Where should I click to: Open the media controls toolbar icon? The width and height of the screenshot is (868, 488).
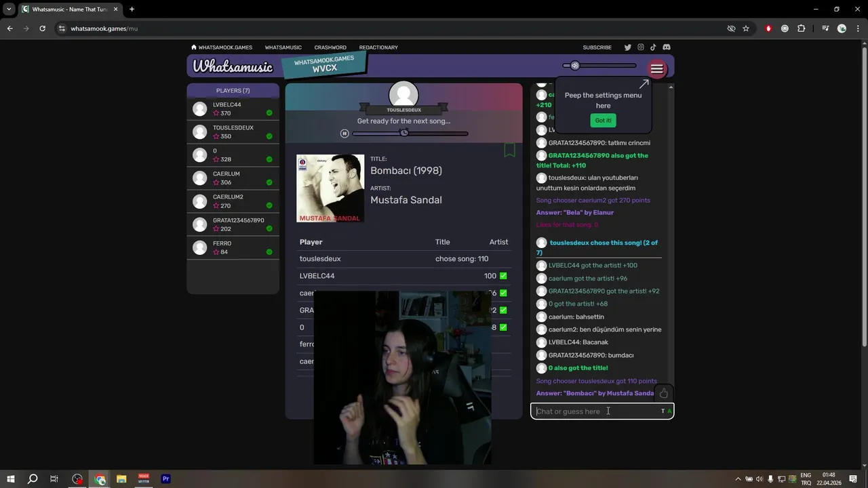coord(825,28)
